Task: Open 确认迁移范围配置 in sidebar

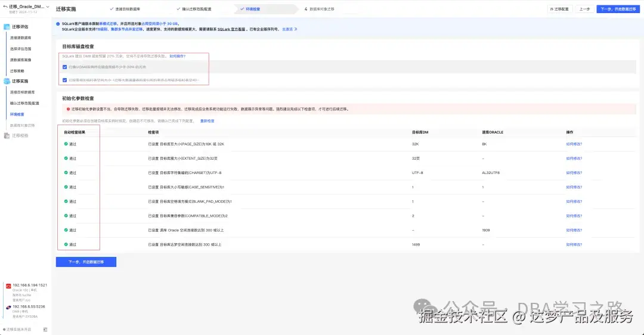Action: (x=24, y=104)
